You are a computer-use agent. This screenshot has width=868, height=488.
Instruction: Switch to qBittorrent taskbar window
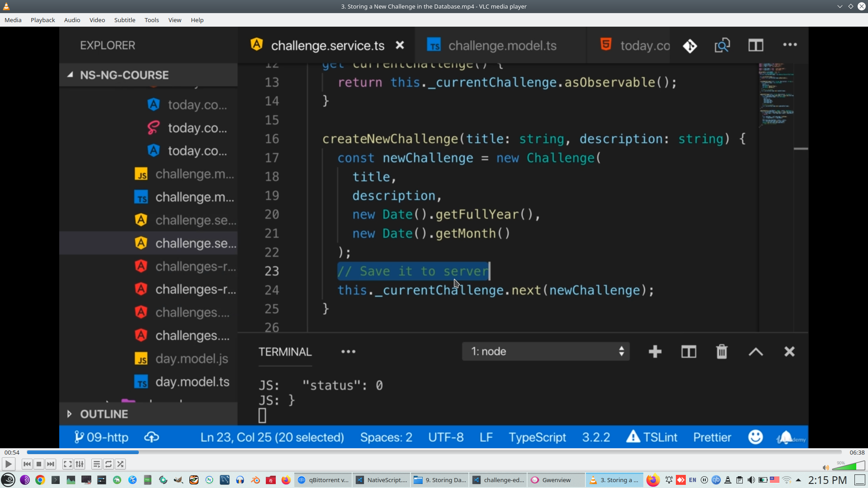[324, 480]
